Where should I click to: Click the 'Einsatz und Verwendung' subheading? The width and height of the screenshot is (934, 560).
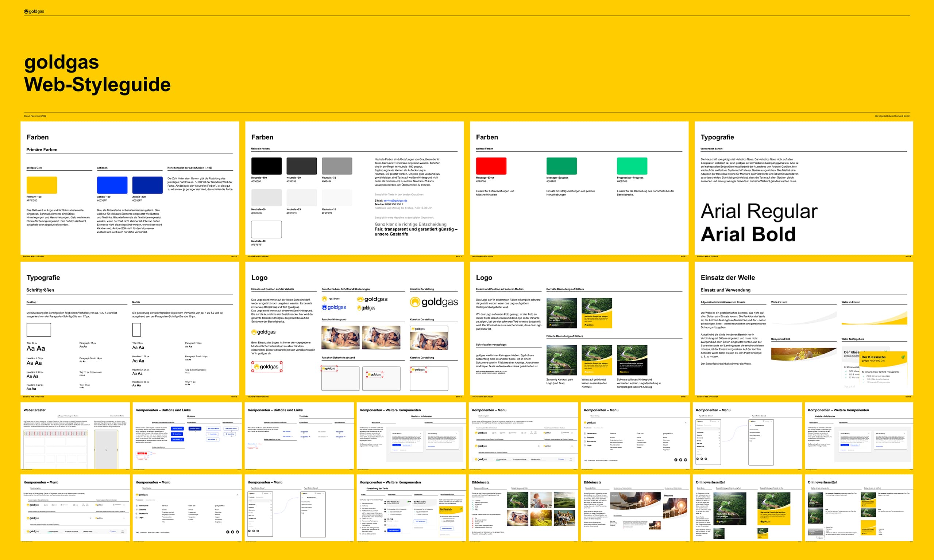pyautogui.click(x=726, y=290)
